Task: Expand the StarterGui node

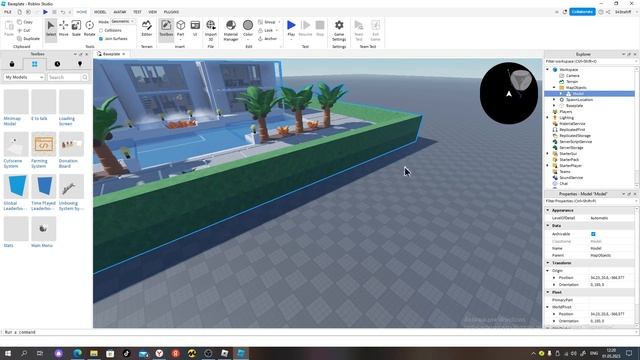Action: (x=548, y=153)
